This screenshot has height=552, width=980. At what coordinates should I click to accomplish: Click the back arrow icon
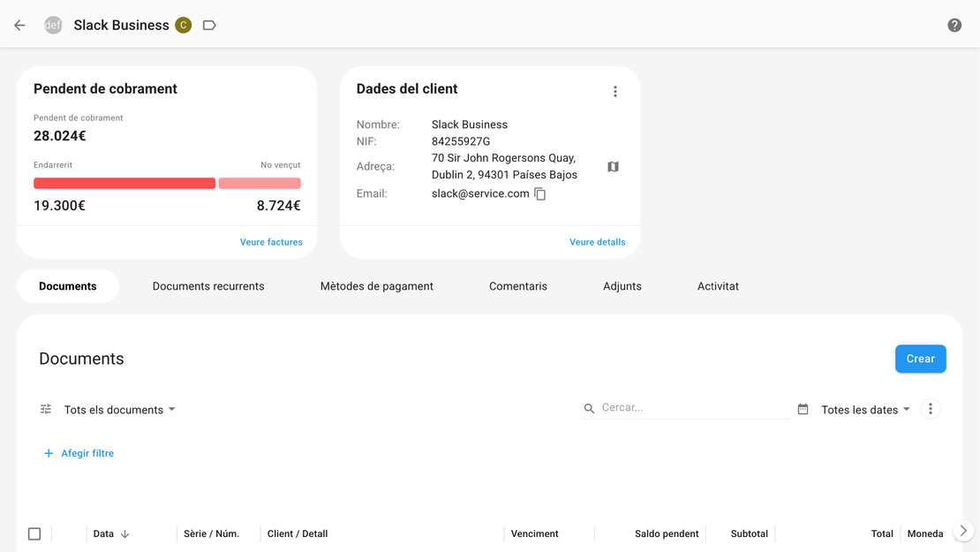coord(19,26)
